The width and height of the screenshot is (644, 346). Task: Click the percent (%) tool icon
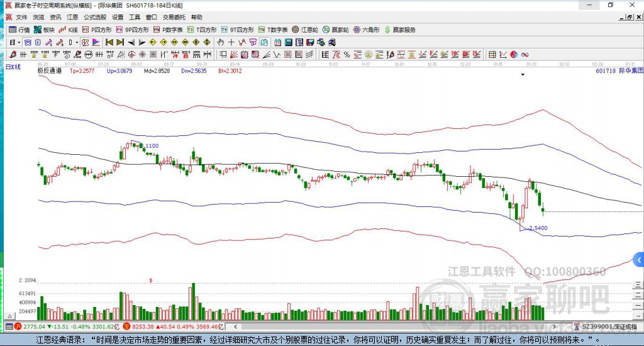(x=347, y=55)
